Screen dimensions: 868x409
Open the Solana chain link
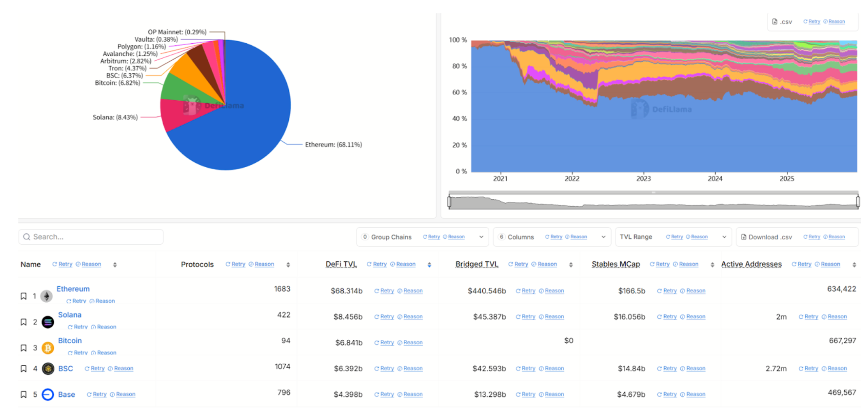pyautogui.click(x=70, y=315)
